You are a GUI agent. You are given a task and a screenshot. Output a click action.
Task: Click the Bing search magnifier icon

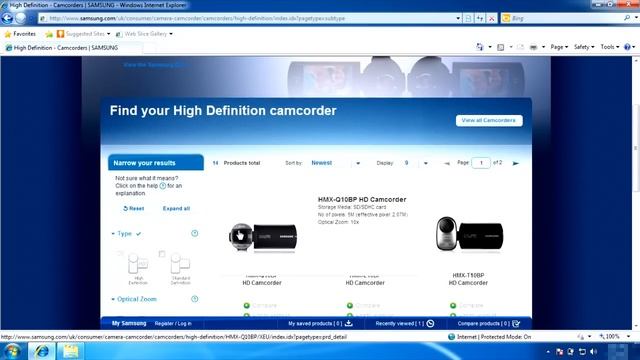click(627, 18)
